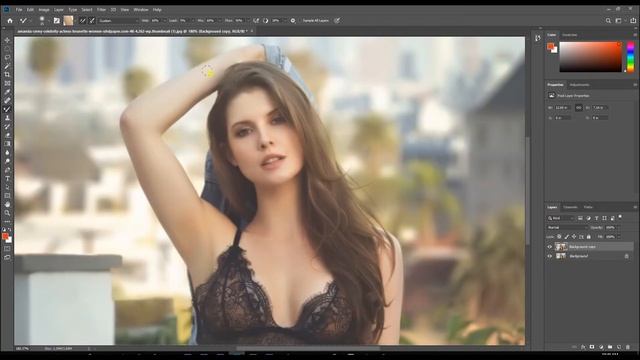Select the Zoom tool in toolbar
Image resolution: width=640 pixels, height=360 pixels.
[x=7, y=213]
